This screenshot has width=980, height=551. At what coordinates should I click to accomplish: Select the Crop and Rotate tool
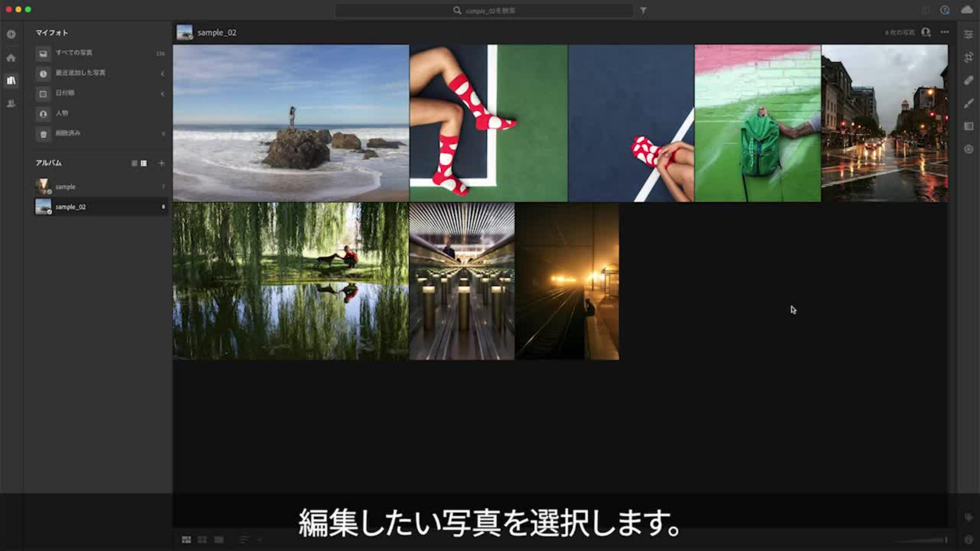click(x=968, y=57)
